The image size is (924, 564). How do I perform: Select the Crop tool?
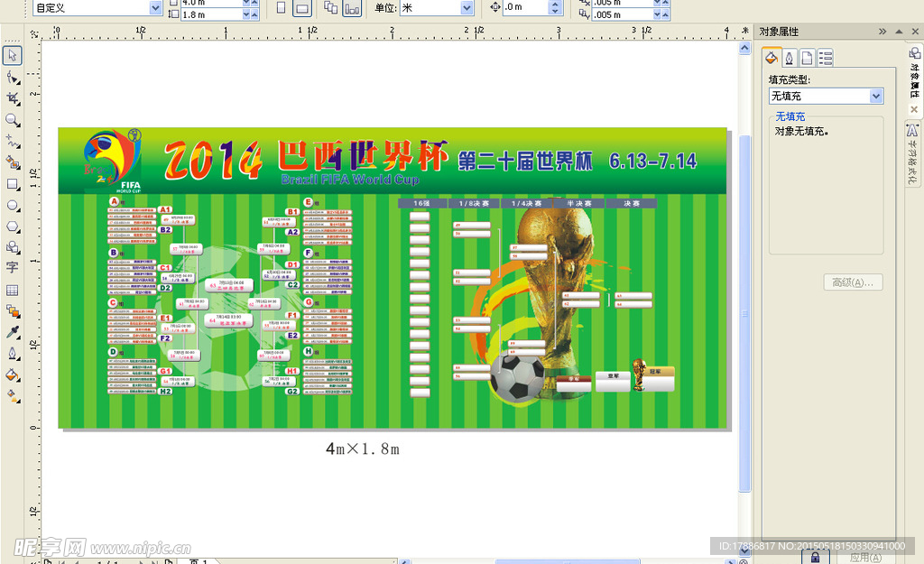12,97
